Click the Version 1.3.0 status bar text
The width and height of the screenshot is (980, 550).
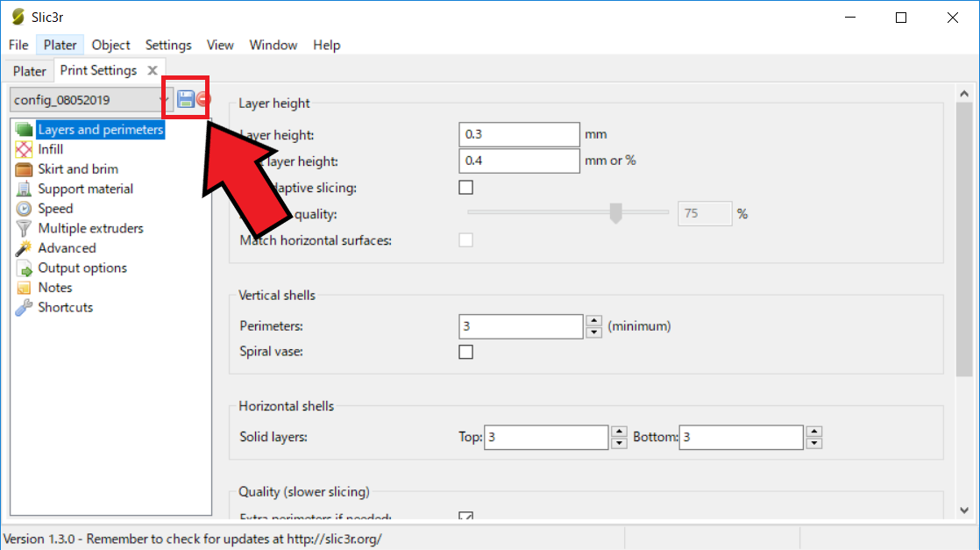click(193, 539)
